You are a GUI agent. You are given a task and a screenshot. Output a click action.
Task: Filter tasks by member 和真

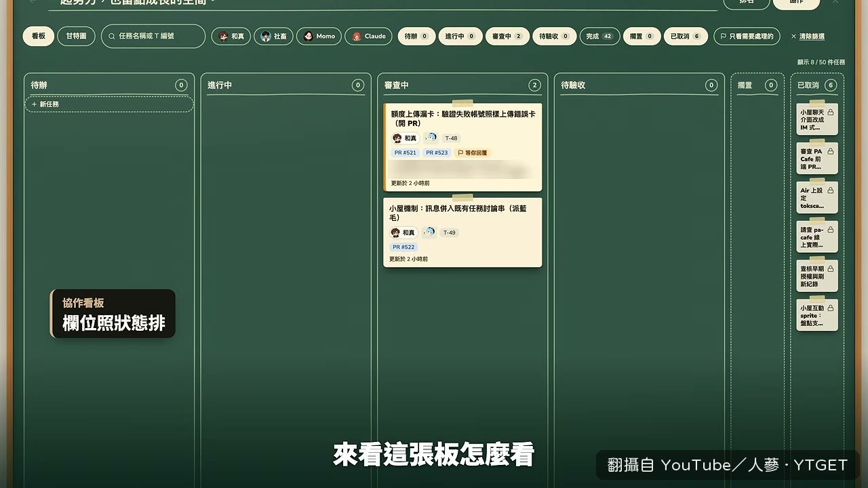231,36
